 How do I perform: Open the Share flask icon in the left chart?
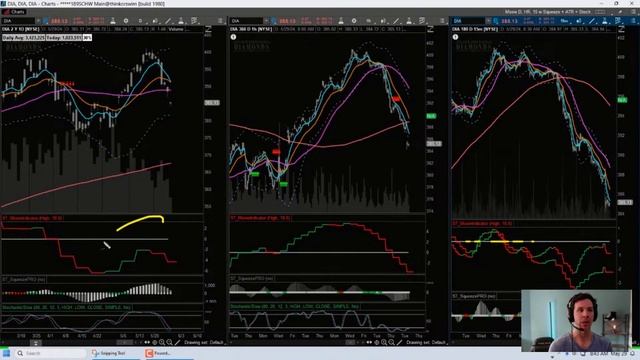[113, 21]
